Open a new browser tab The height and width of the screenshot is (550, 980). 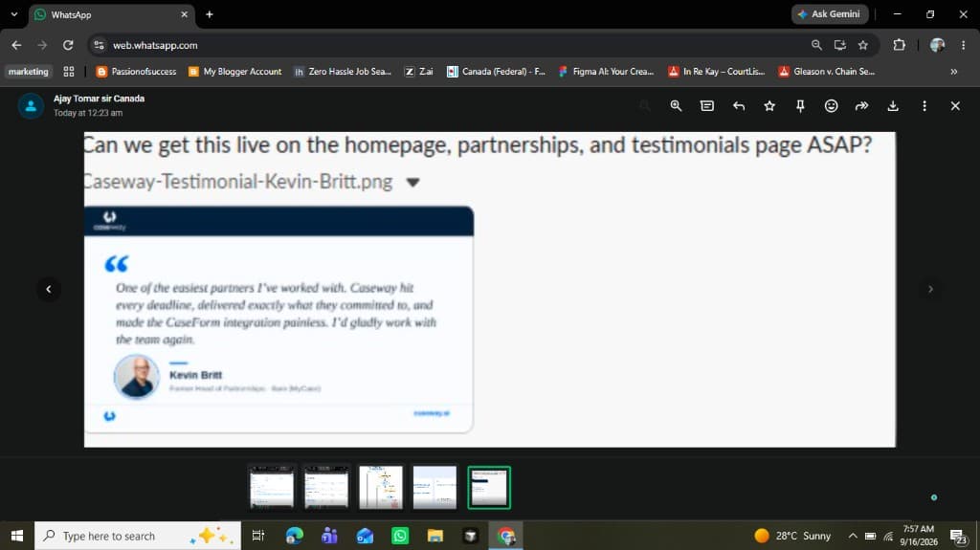click(x=210, y=14)
